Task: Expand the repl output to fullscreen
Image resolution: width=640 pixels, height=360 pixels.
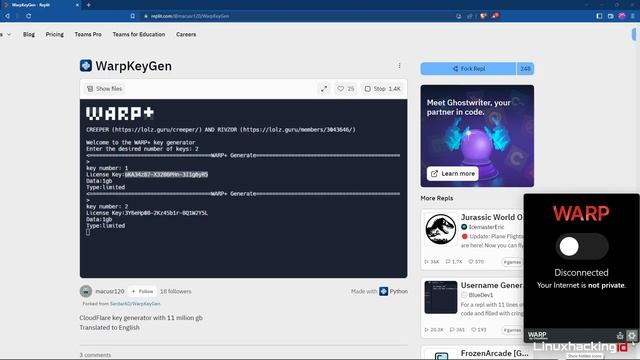Action: click(x=324, y=89)
